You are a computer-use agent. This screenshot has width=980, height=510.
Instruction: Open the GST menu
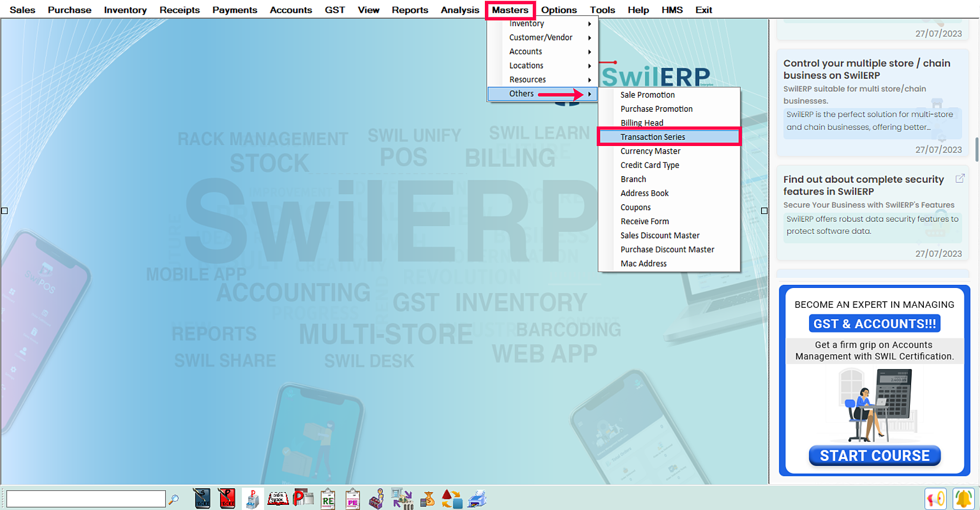coord(335,10)
